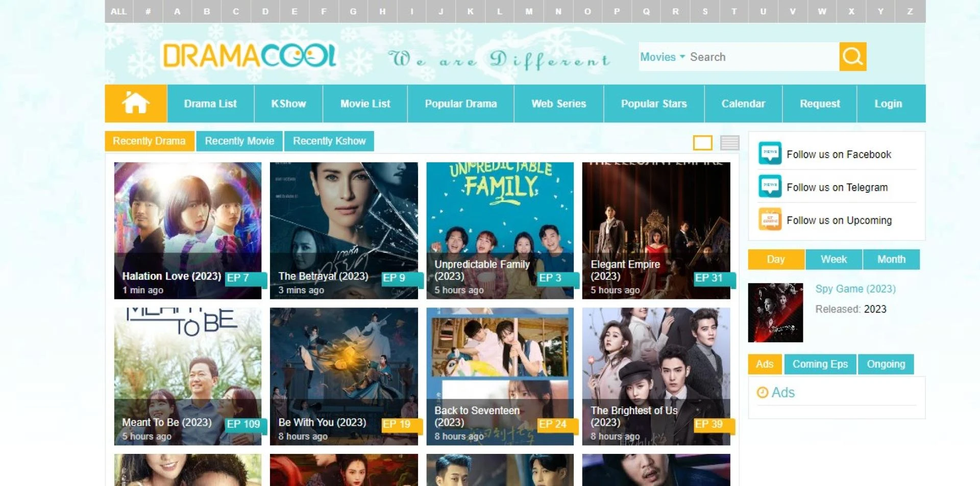
Task: Open the Recently Movie tab
Action: 239,141
